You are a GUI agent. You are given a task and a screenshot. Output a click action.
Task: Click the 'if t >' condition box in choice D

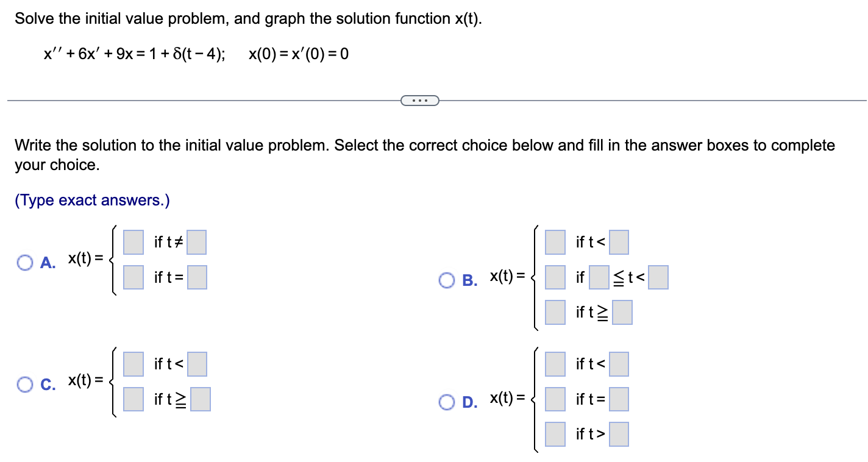pyautogui.click(x=619, y=434)
